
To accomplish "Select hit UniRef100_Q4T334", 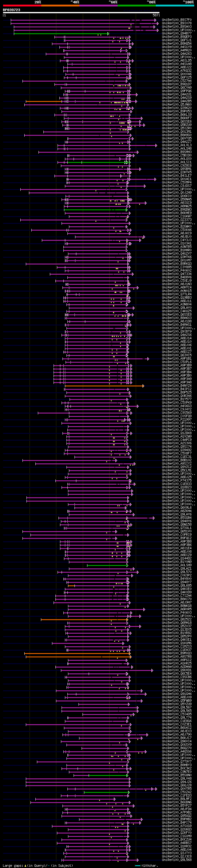I will click(x=177, y=274).
